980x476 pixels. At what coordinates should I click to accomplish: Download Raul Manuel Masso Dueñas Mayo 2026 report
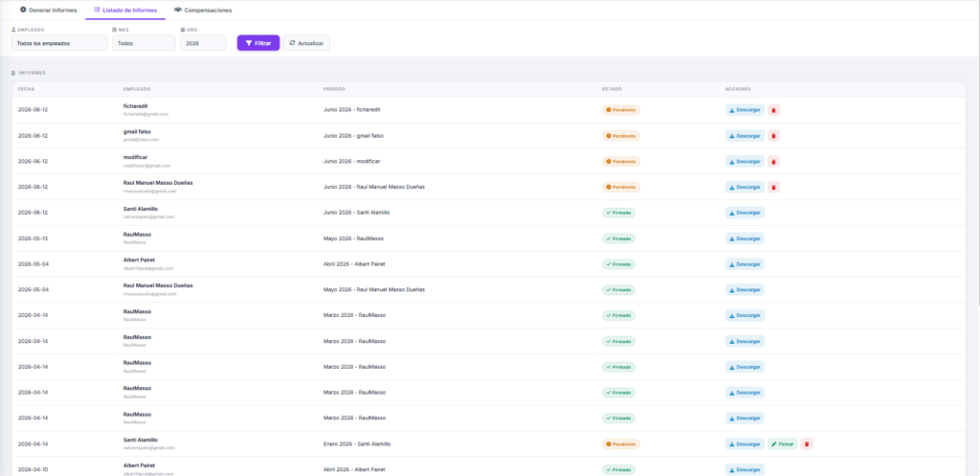click(x=745, y=289)
